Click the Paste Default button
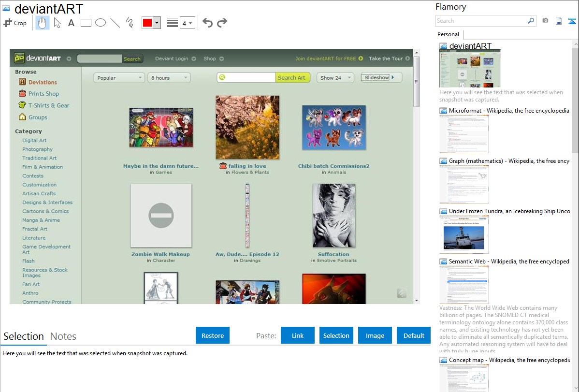 click(414, 335)
